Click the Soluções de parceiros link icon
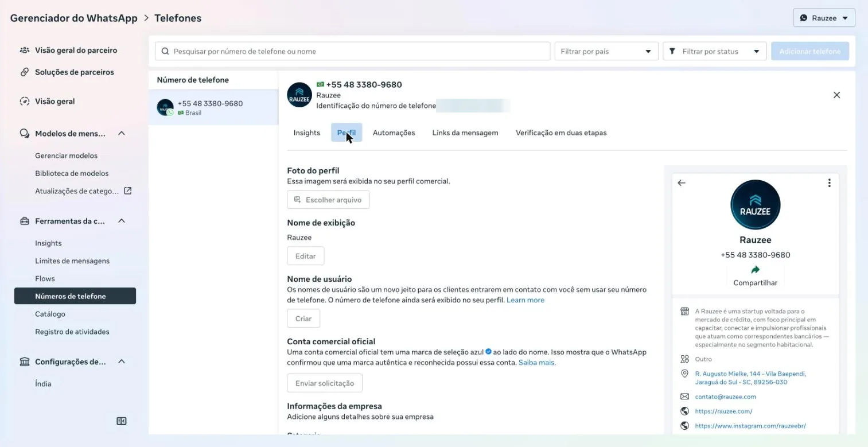This screenshot has height=447, width=868. click(25, 72)
